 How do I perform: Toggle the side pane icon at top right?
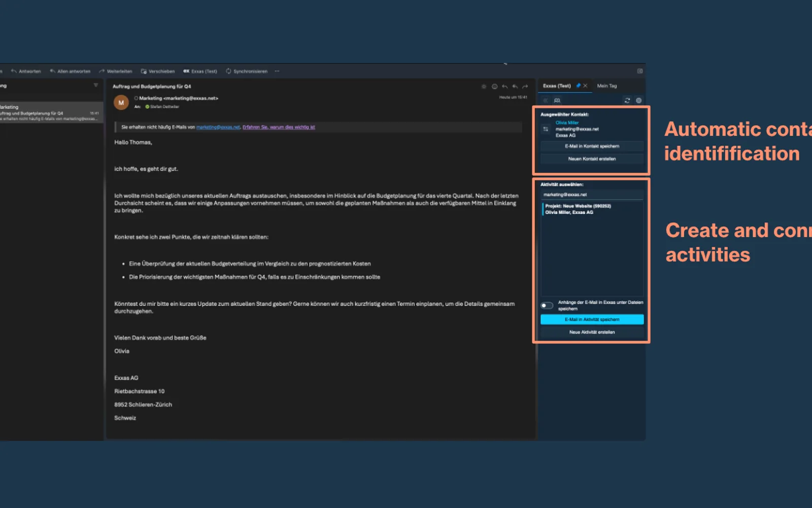pyautogui.click(x=640, y=71)
